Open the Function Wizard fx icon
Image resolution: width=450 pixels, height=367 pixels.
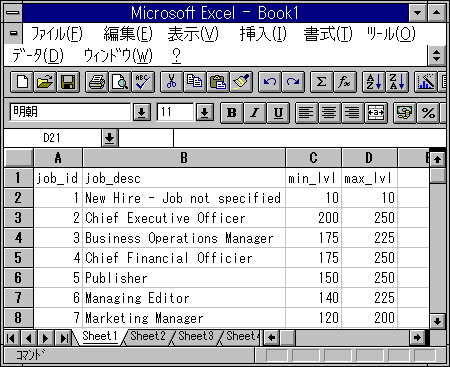[344, 82]
